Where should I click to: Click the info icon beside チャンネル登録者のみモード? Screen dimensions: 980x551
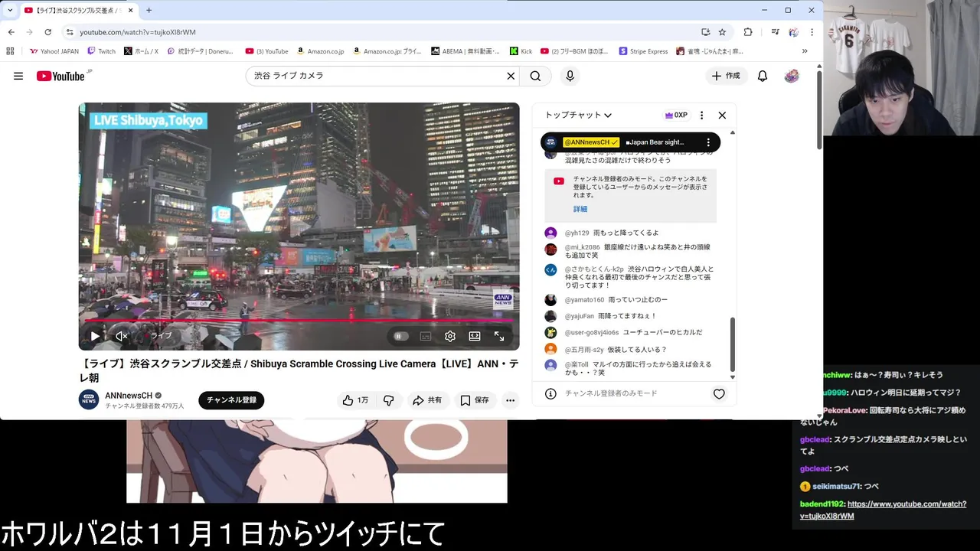[550, 393]
